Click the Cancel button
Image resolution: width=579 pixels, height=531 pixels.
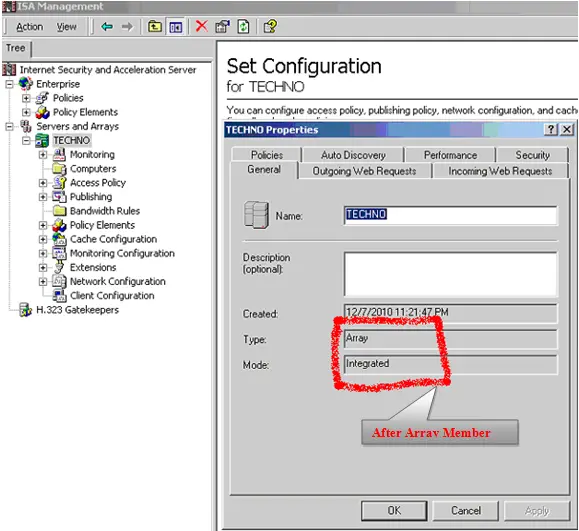tap(466, 510)
